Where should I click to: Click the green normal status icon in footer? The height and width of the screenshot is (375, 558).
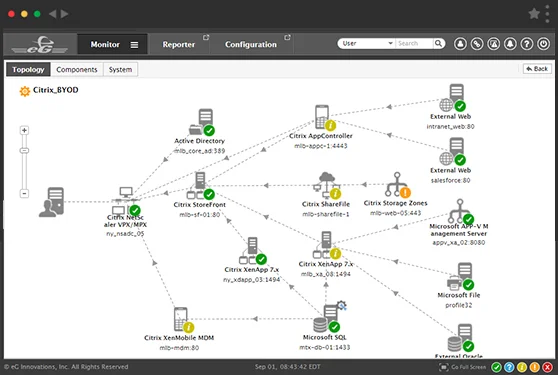(496, 367)
